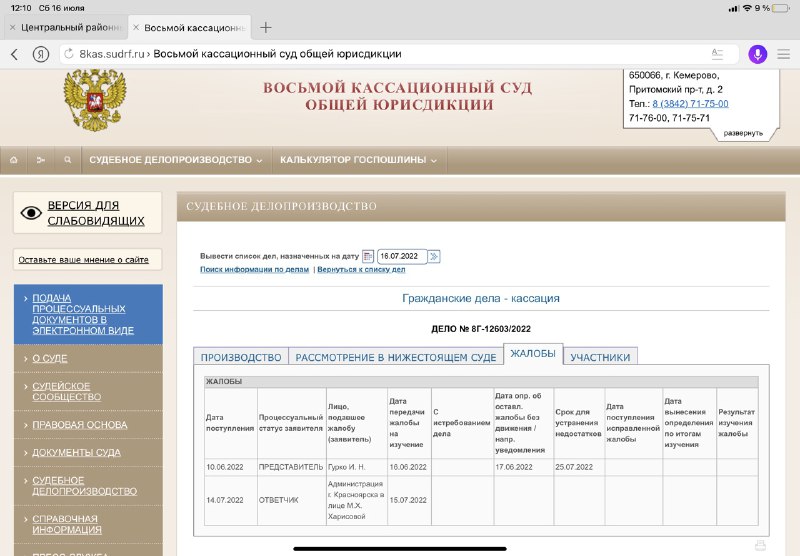Select Администрация г. Красноярска cell

point(356,500)
